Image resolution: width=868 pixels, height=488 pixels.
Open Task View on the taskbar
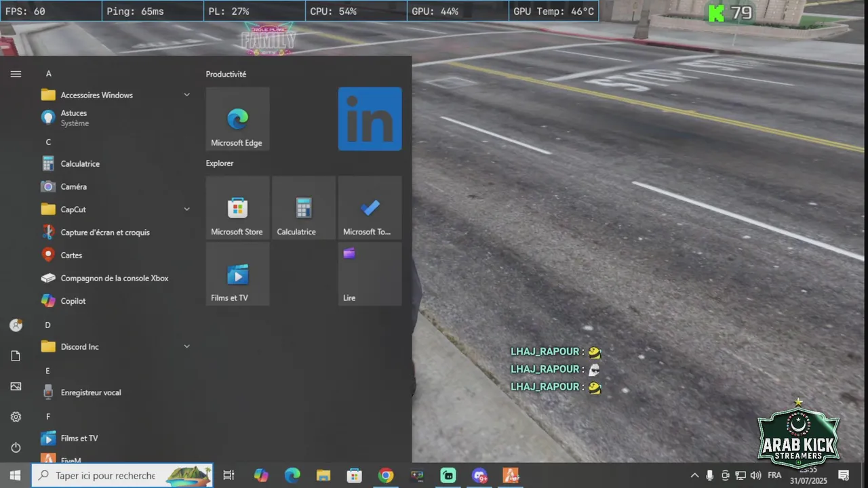click(x=229, y=475)
